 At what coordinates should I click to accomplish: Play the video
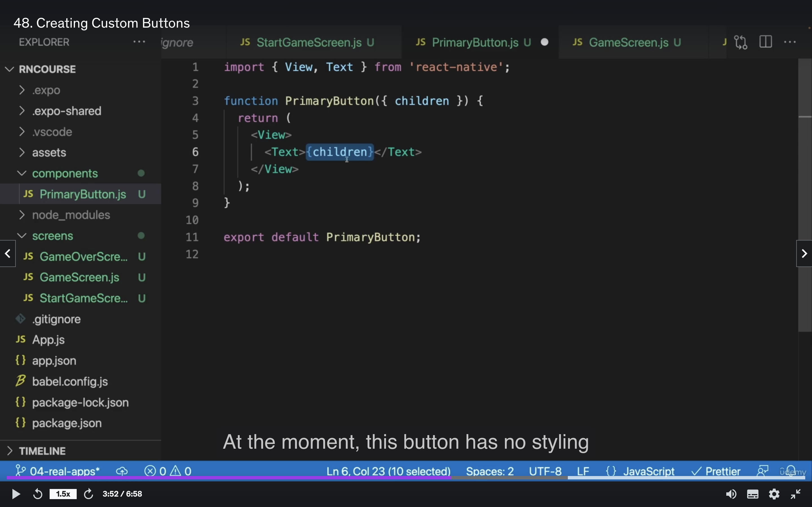(x=16, y=494)
